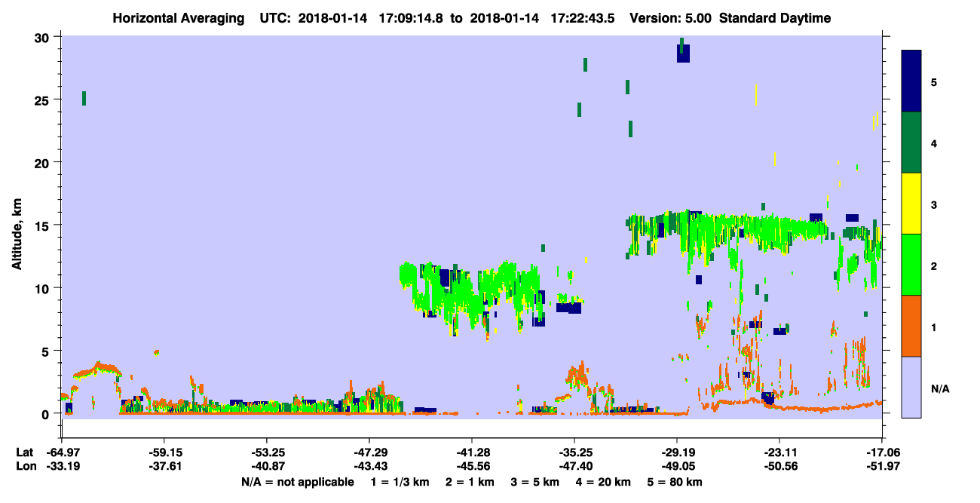Click longitude value -45.56
The height and width of the screenshot is (503, 980).
[x=471, y=466]
